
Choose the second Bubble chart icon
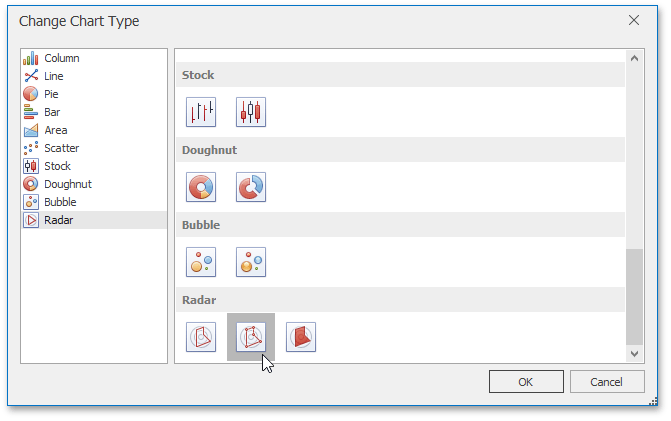[251, 262]
